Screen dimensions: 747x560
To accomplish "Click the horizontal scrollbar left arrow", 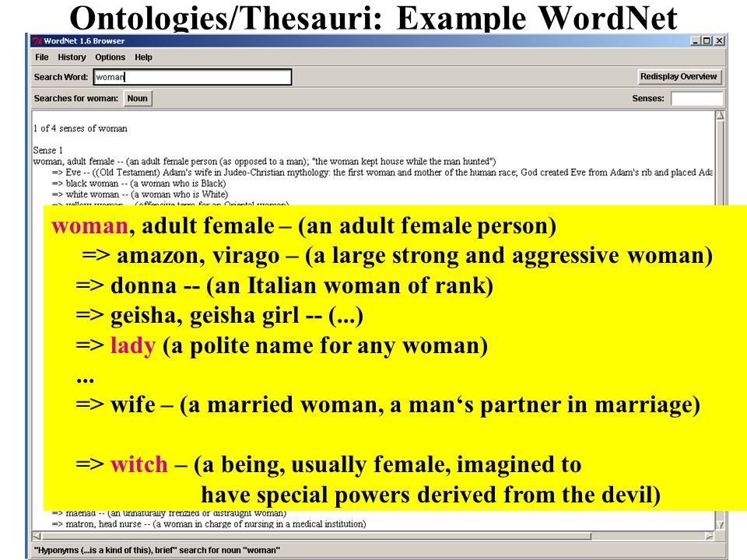I will 37,536.
